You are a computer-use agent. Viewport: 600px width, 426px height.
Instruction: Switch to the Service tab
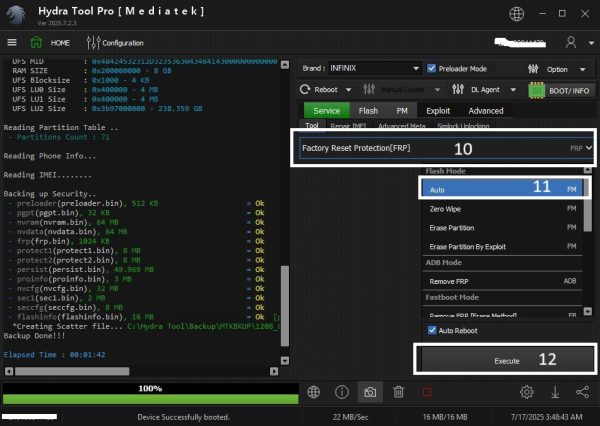point(326,111)
